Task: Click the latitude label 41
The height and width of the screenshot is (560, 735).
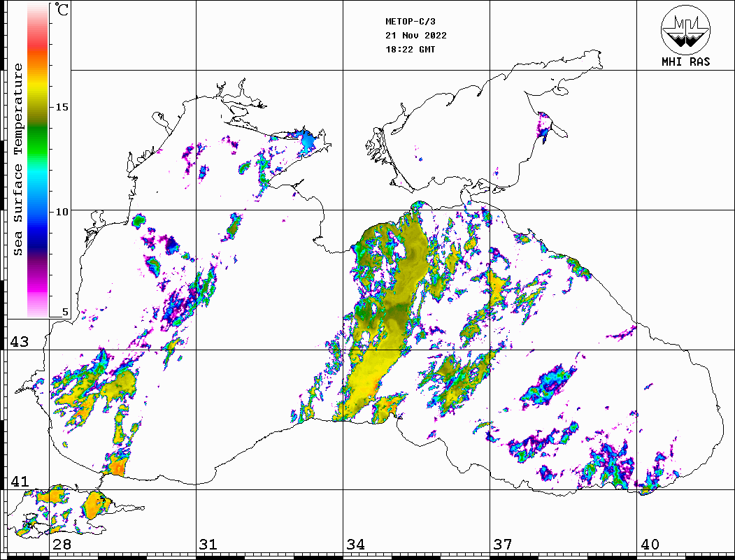Action: point(19,481)
